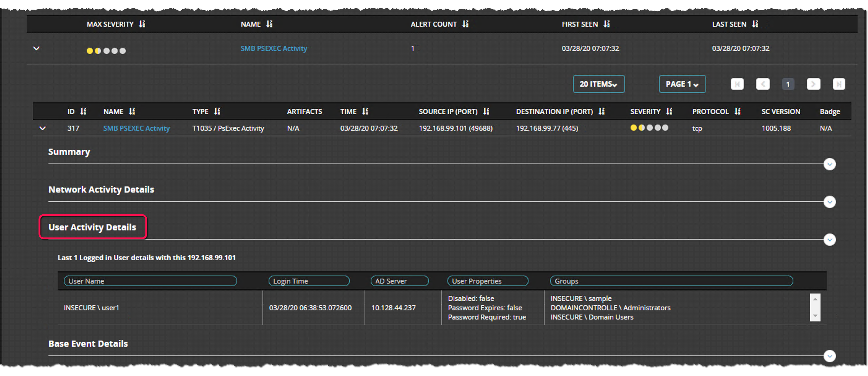The width and height of the screenshot is (868, 376).
Task: Sort by LAST SEEN icon
Action: (x=755, y=24)
